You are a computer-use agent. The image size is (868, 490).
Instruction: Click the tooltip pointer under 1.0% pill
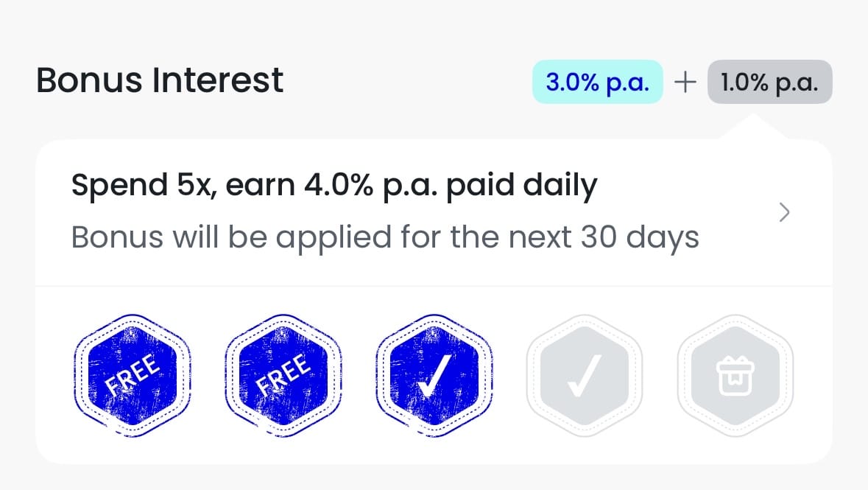752,127
